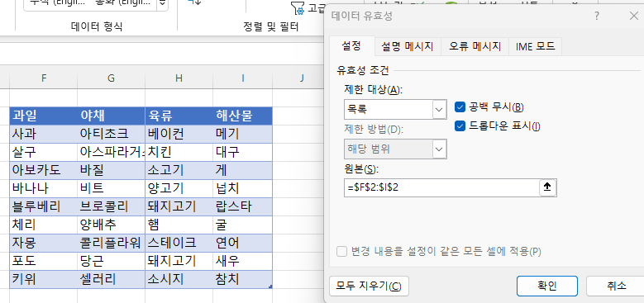Click the 아티초크 cell

pos(112,134)
